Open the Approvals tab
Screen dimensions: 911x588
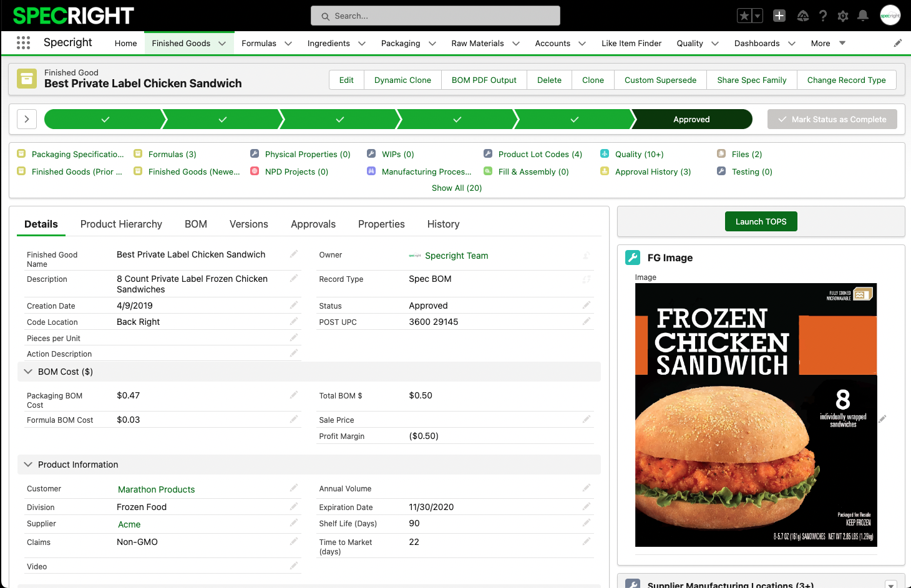[x=313, y=224]
